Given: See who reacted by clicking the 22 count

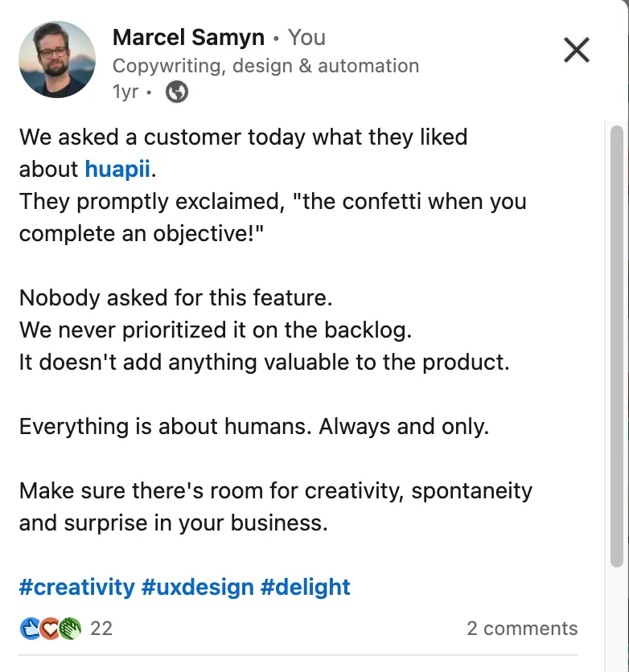Looking at the screenshot, I should [x=101, y=629].
